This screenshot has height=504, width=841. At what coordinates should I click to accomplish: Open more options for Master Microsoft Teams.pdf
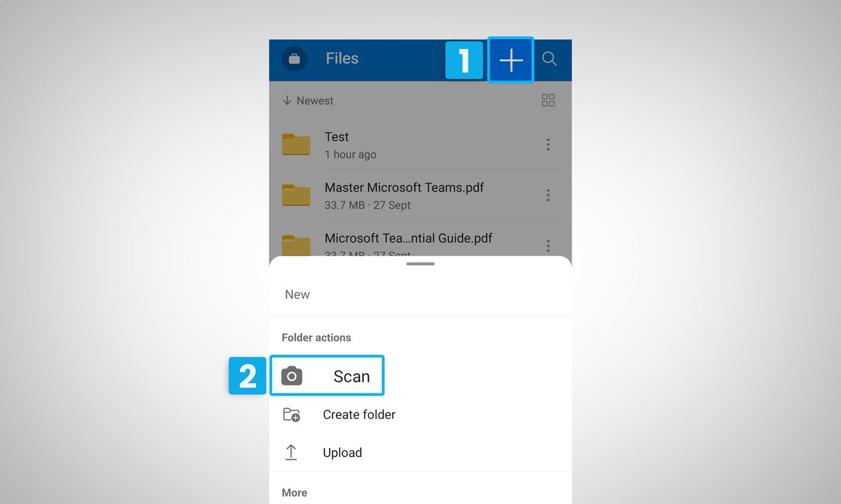click(x=548, y=195)
